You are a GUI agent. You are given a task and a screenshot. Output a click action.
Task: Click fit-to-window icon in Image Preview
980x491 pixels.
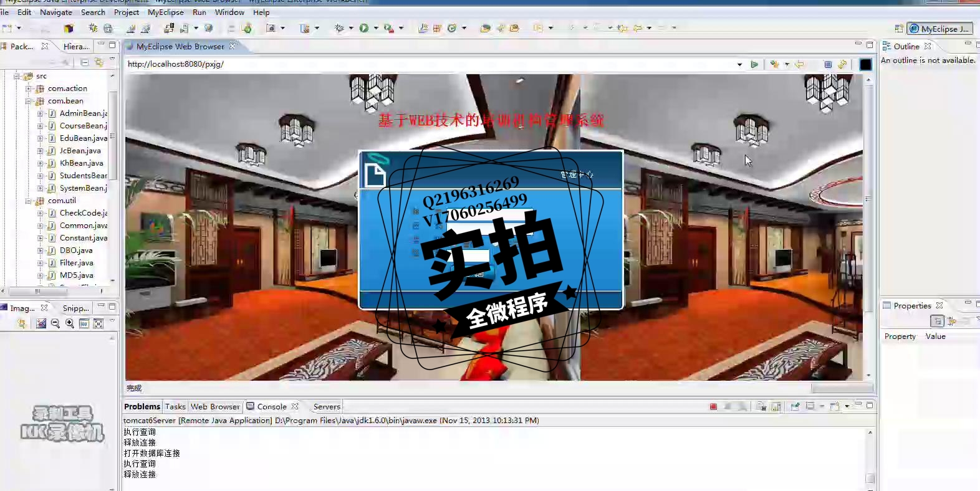[x=98, y=323]
